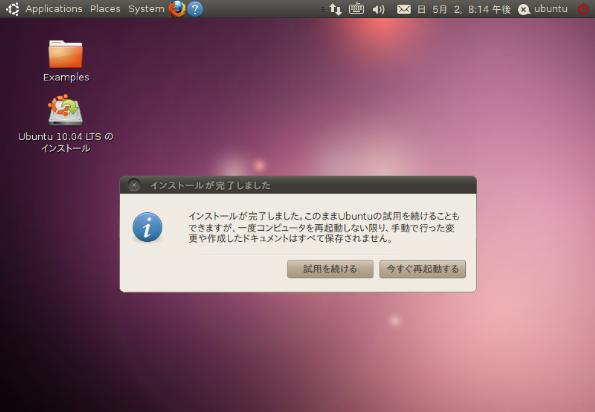Click the インストールが完了しました title bar
The height and width of the screenshot is (412, 595).
(298, 185)
